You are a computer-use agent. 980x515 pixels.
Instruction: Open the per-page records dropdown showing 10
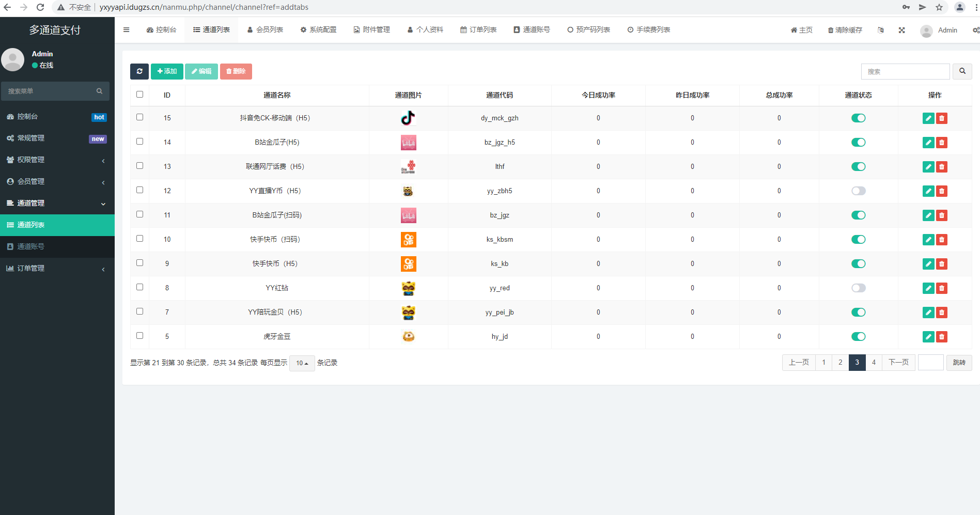coord(302,363)
